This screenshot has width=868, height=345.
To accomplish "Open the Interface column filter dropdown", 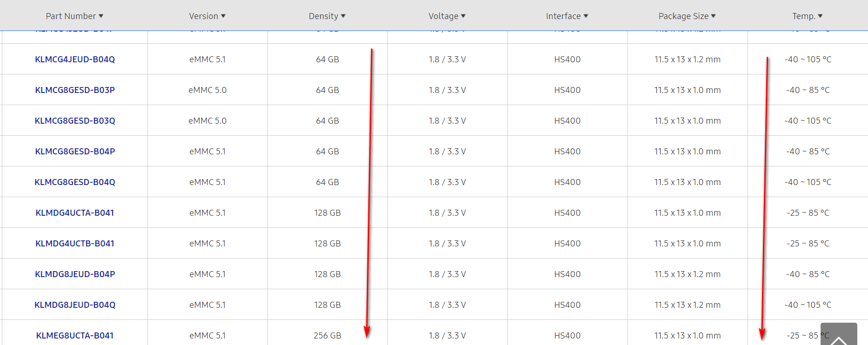I will coord(567,16).
